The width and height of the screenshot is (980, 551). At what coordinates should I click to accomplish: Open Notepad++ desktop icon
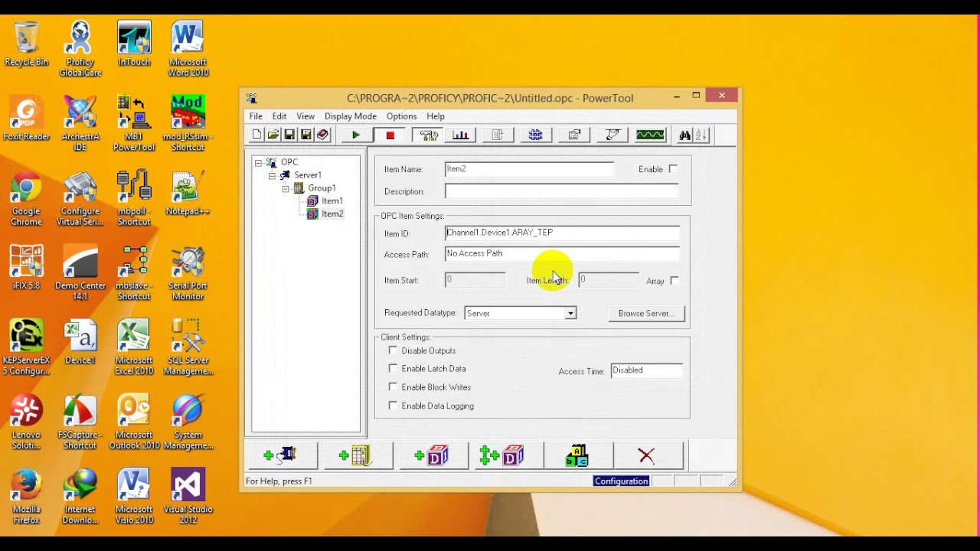[188, 194]
